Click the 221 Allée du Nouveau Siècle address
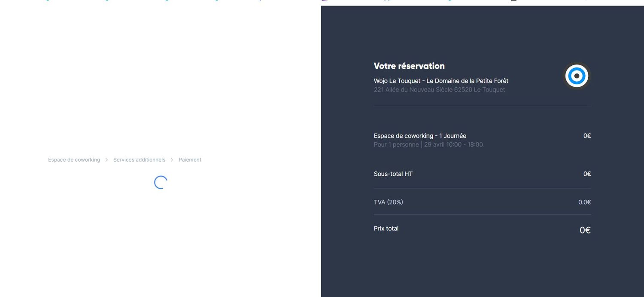Screen dimensions: 644x297 (x=439, y=90)
